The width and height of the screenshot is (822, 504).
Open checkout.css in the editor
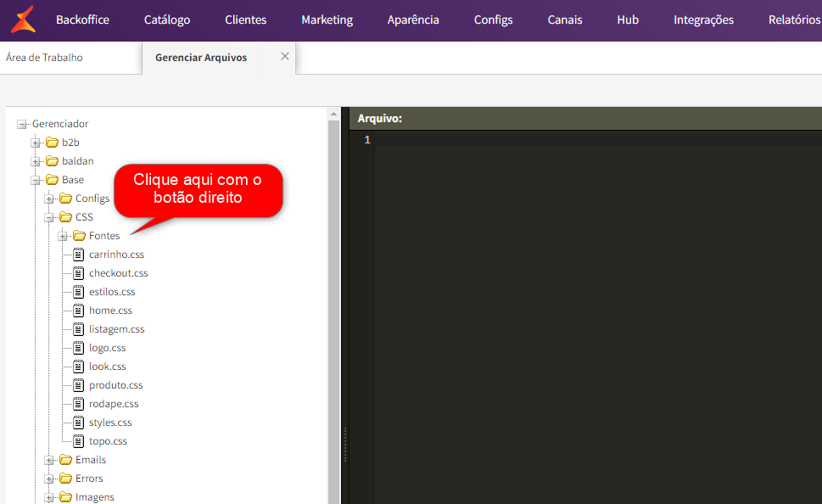tap(119, 273)
